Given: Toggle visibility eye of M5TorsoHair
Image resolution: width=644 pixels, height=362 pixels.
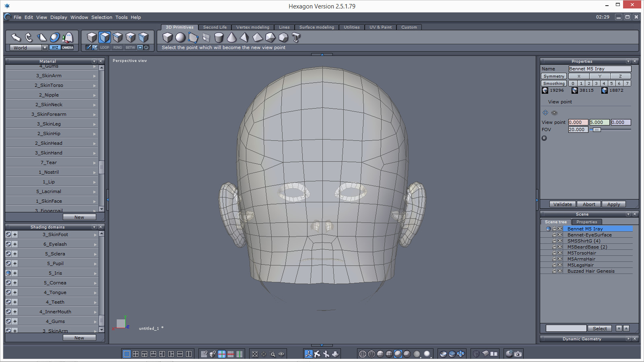Looking at the screenshot, I should (560, 253).
